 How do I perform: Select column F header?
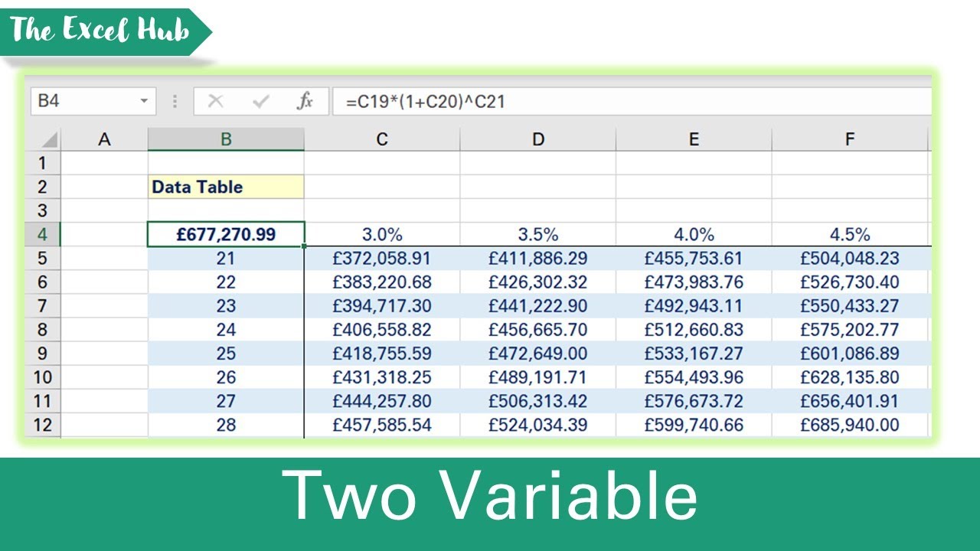850,139
